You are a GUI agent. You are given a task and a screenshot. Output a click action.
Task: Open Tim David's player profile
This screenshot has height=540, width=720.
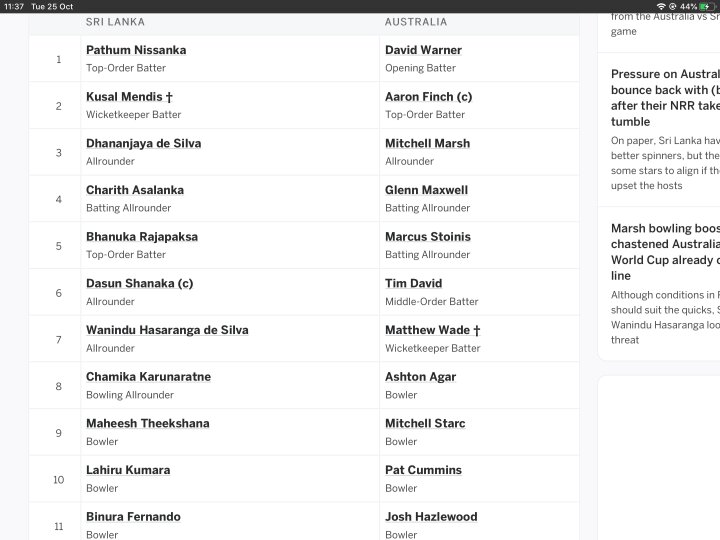click(413, 284)
